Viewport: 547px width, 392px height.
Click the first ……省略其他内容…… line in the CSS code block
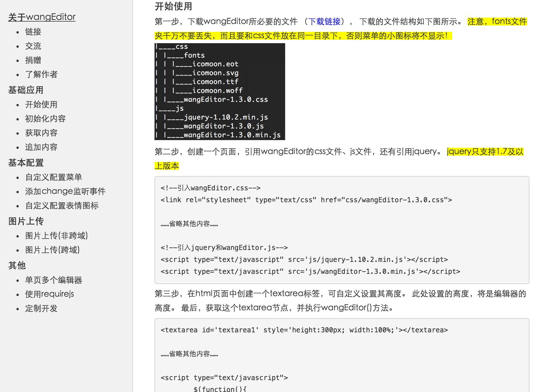point(189,224)
